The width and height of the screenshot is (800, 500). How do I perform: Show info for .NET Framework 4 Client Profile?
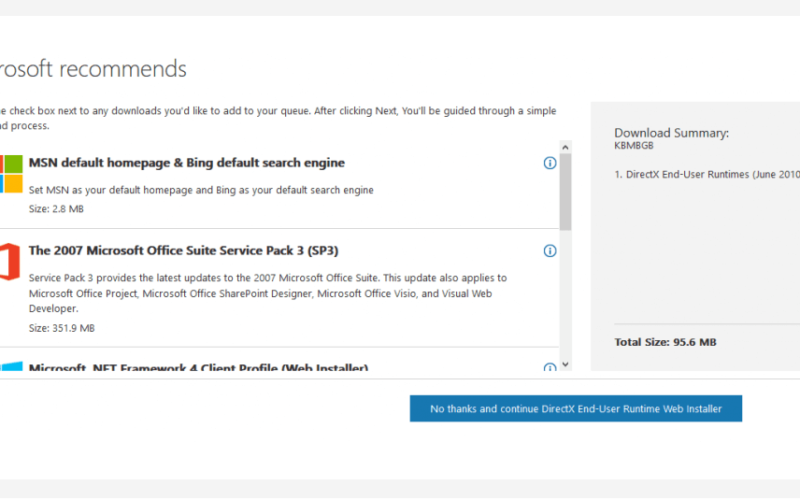549,367
